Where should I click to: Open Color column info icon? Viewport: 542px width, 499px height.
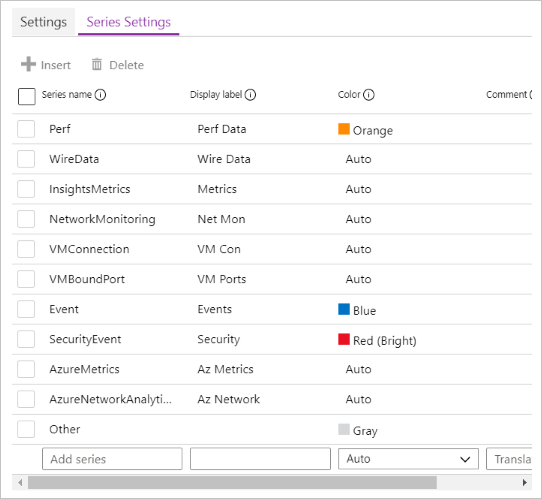(369, 95)
